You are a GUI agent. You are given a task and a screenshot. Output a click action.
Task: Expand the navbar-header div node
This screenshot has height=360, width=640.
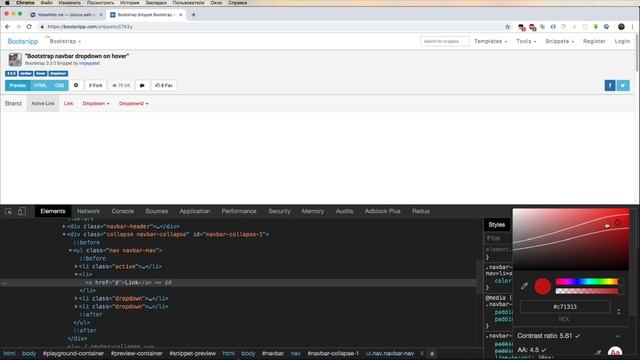click(64, 226)
